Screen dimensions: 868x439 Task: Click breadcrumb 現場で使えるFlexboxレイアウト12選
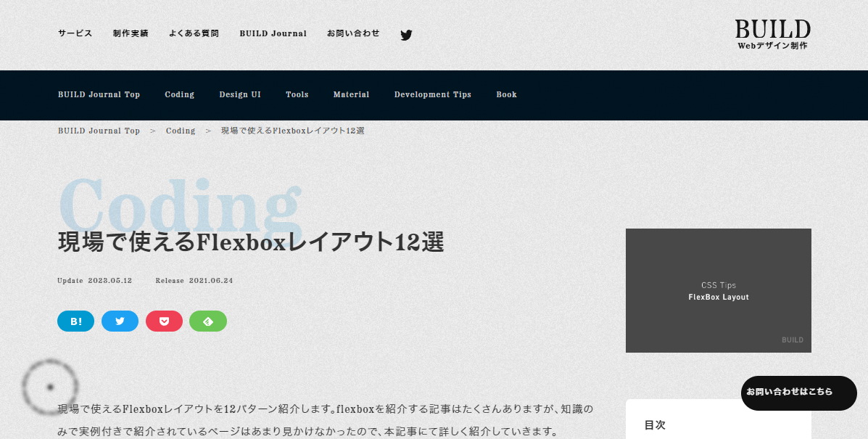click(293, 131)
